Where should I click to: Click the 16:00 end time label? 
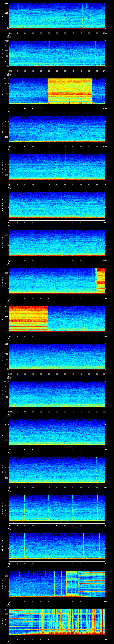105,33
